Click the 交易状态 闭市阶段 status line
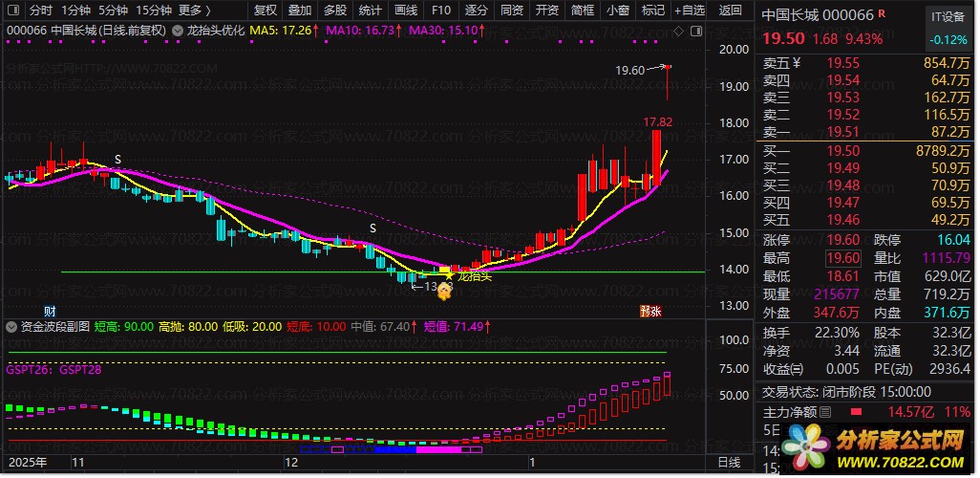Viewport: 980px width, 478px height. pos(846,392)
